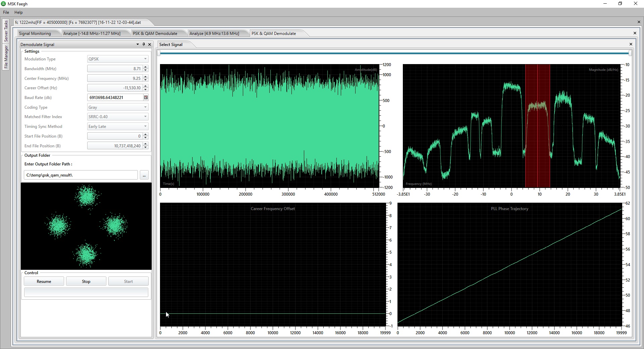
Task: Increase Career Offset with up arrow
Action: point(145,86)
